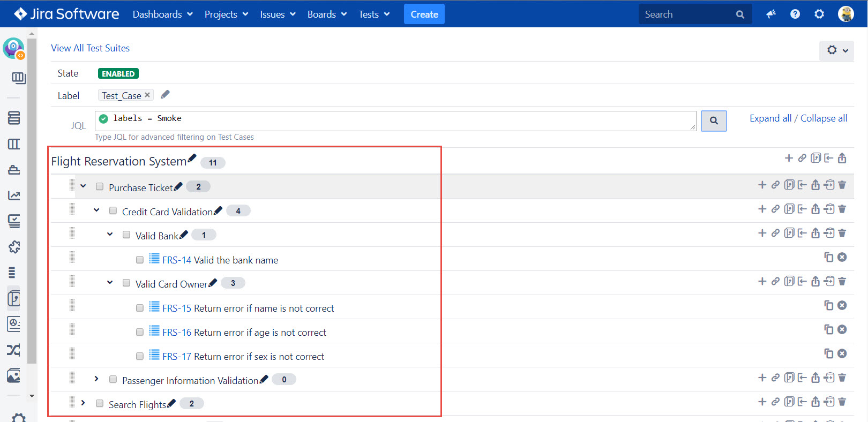This screenshot has width=868, height=422.
Task: Collapse the Purchase Ticket folder
Action: pos(83,186)
